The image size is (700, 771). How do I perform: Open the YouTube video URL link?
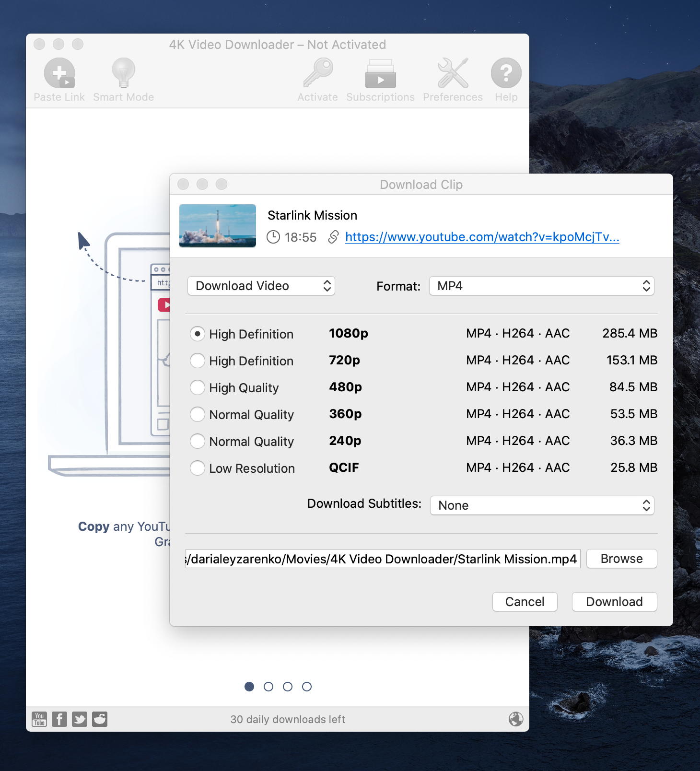pos(482,237)
